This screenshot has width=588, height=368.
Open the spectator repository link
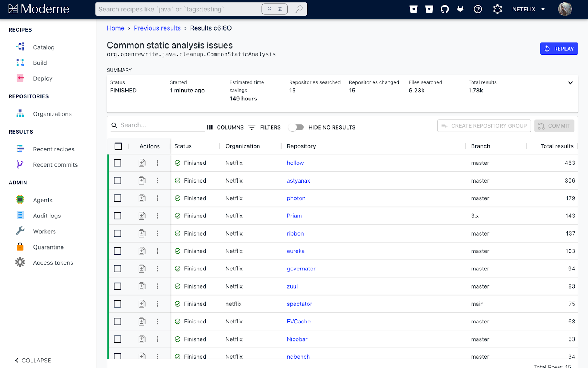point(300,304)
